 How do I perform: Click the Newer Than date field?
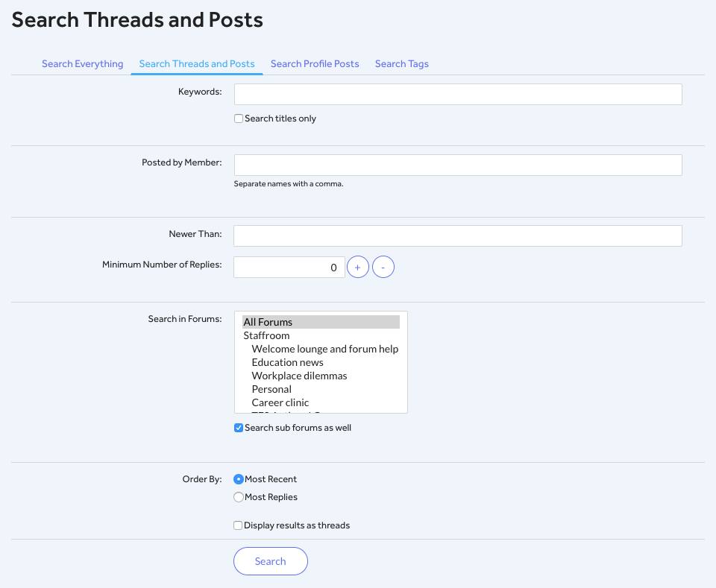click(458, 235)
